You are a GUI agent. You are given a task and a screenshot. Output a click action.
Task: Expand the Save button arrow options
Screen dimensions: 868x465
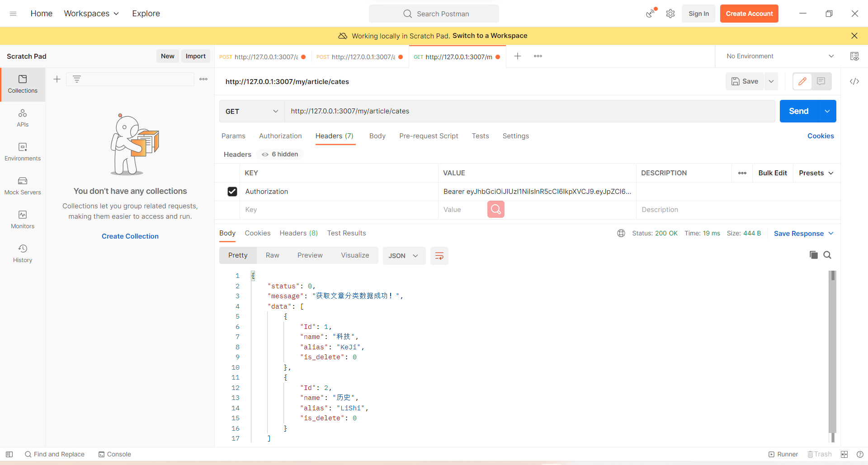771,81
